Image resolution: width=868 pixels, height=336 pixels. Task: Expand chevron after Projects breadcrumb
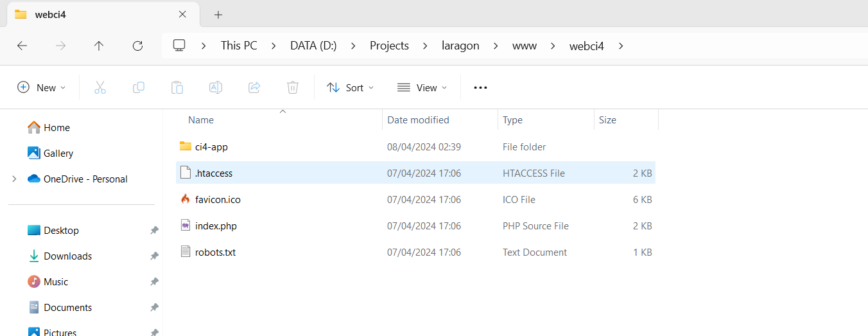click(x=425, y=46)
